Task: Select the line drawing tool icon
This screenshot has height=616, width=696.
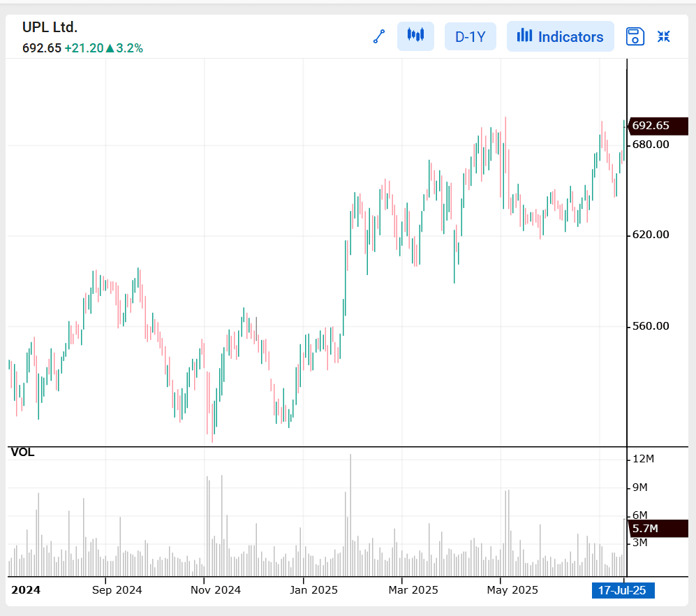Action: pos(379,36)
